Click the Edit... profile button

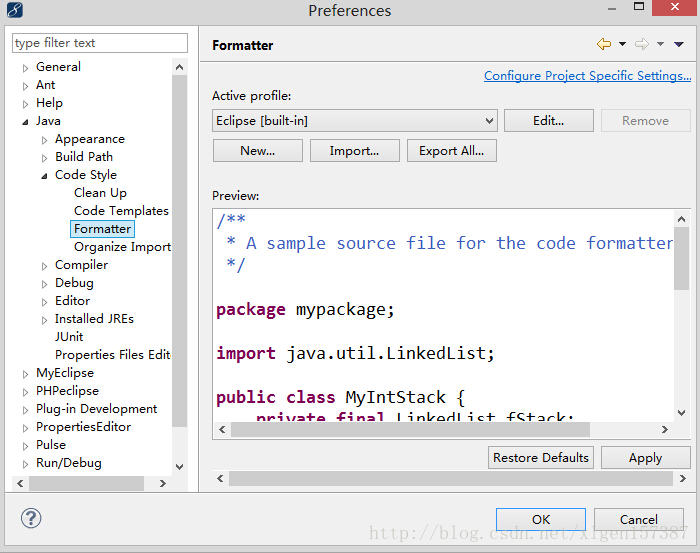click(548, 121)
